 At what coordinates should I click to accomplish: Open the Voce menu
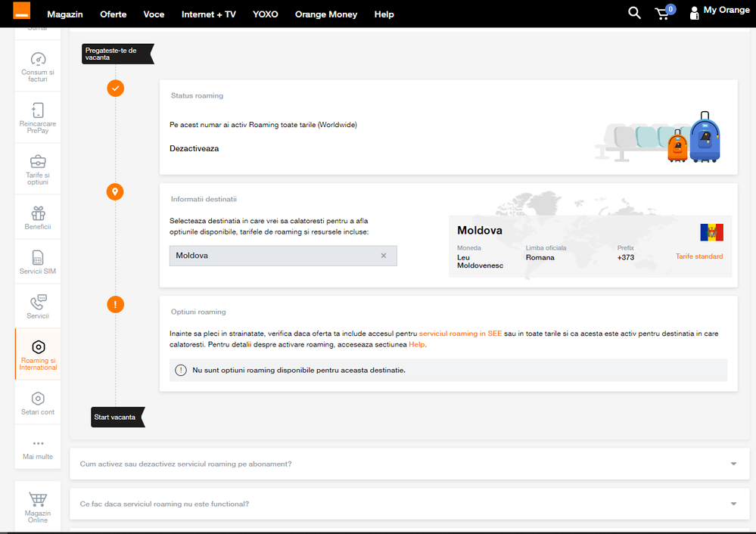tap(154, 14)
